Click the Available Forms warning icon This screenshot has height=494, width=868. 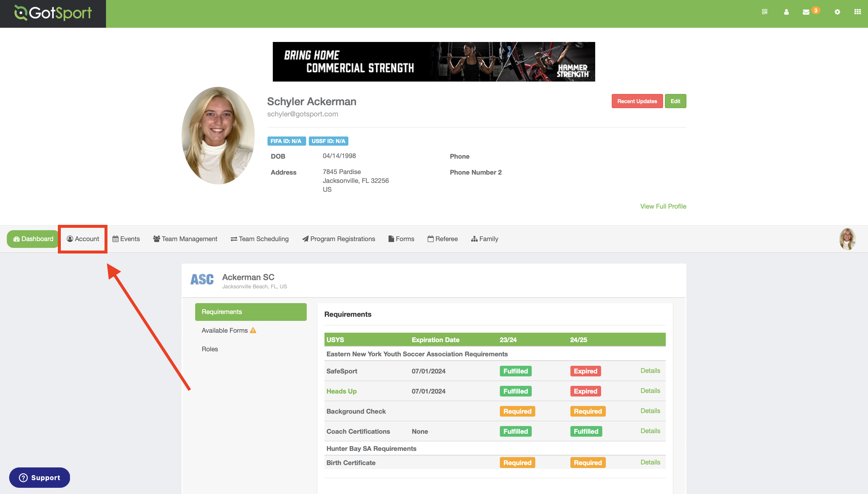tap(253, 330)
